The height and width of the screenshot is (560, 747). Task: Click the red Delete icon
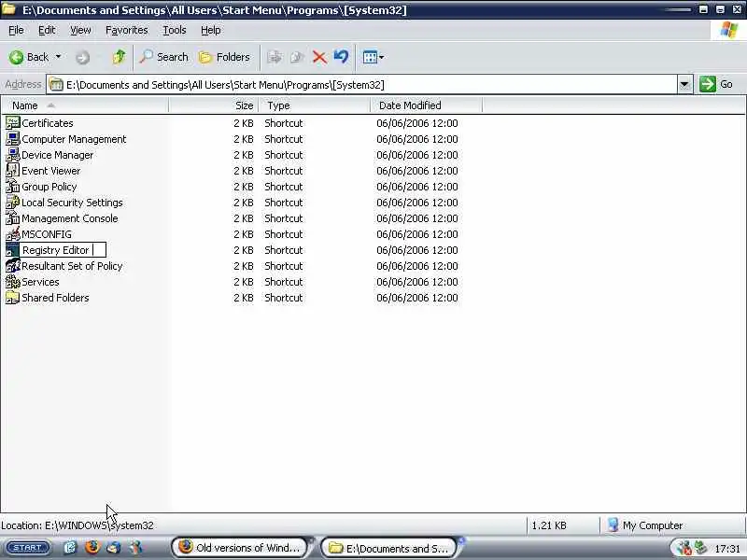[x=319, y=58]
